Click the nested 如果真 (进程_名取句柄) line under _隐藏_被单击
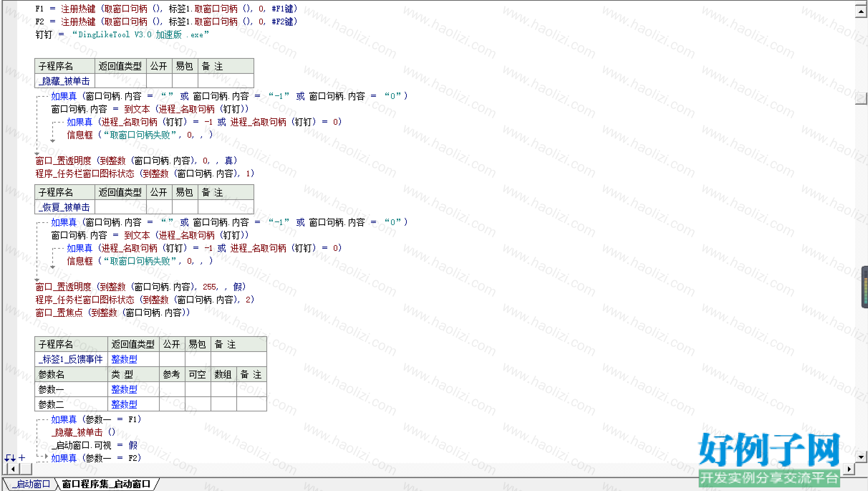 [204, 122]
